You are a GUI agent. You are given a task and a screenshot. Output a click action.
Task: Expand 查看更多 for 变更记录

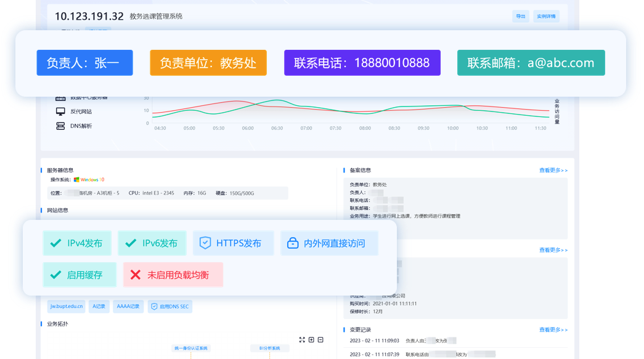[x=553, y=330]
